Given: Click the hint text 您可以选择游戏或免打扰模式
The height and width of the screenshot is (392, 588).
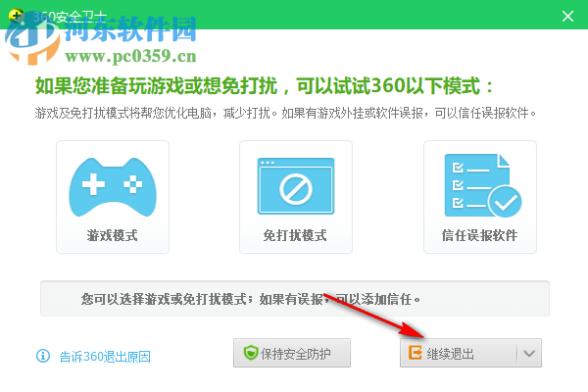Looking at the screenshot, I should click(251, 299).
